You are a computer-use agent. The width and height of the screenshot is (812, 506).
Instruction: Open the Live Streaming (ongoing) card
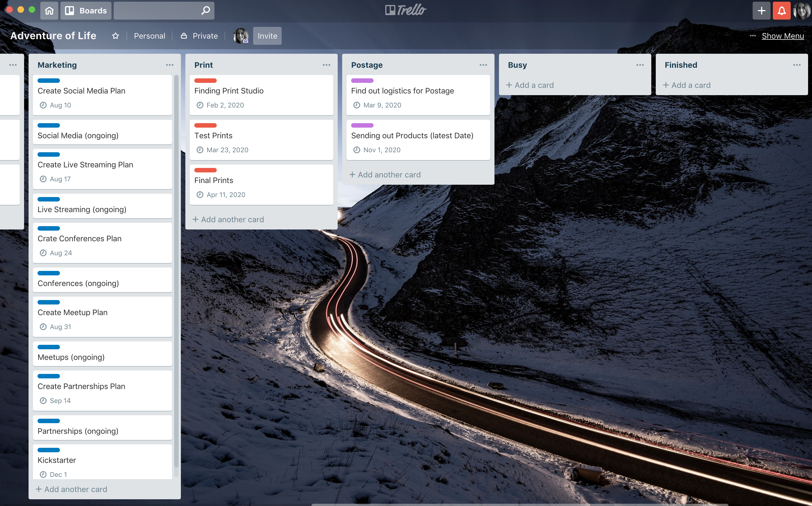102,206
